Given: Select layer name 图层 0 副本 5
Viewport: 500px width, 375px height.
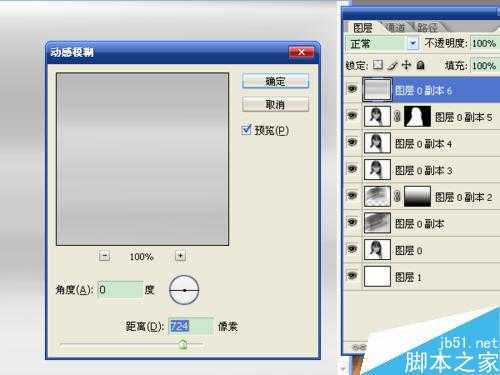Looking at the screenshot, I should (464, 117).
